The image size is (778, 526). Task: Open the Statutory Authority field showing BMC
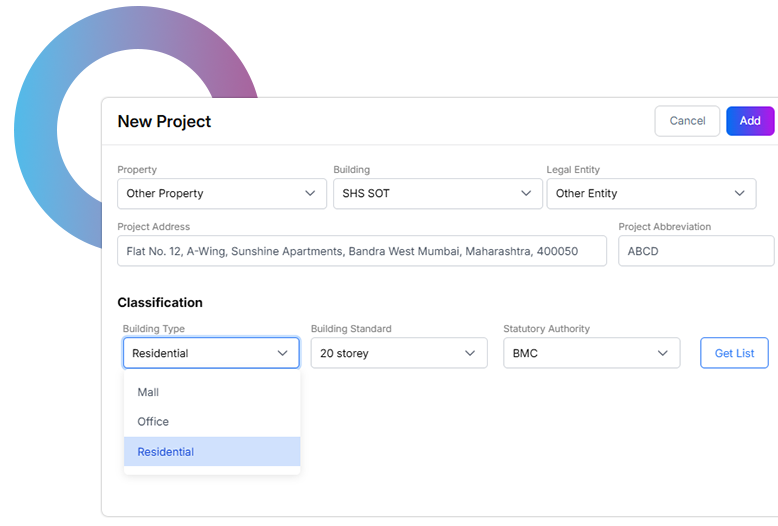(x=578, y=353)
